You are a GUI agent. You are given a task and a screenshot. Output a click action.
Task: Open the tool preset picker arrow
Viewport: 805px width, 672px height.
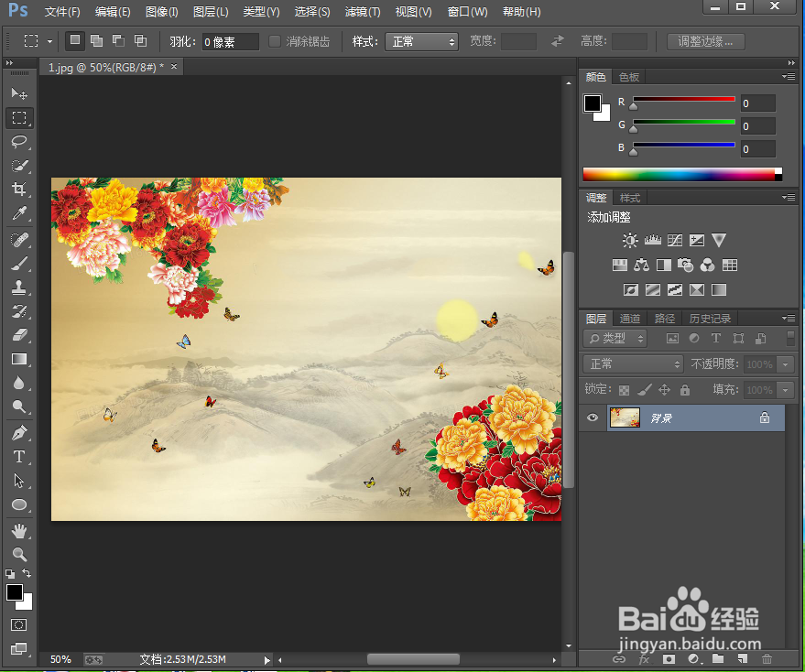[49, 41]
